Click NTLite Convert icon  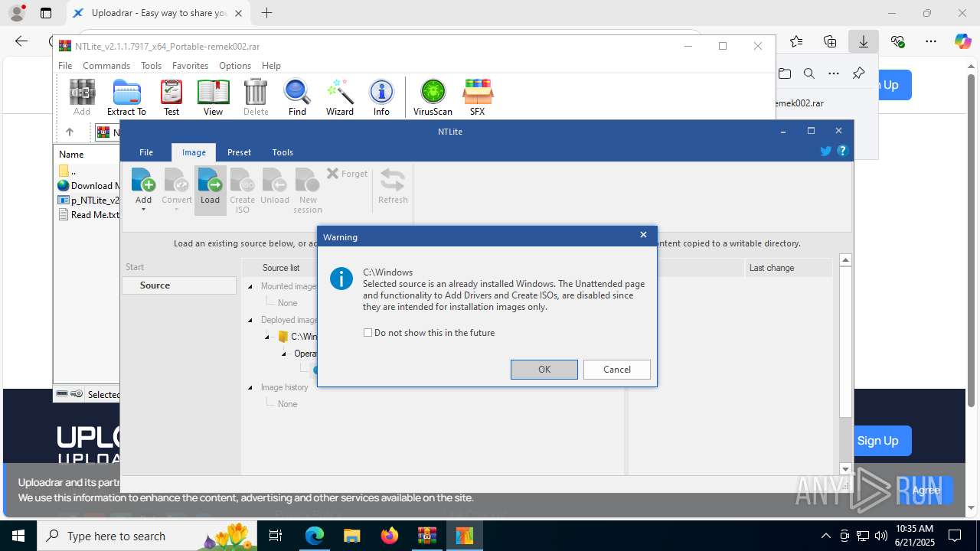(x=177, y=187)
